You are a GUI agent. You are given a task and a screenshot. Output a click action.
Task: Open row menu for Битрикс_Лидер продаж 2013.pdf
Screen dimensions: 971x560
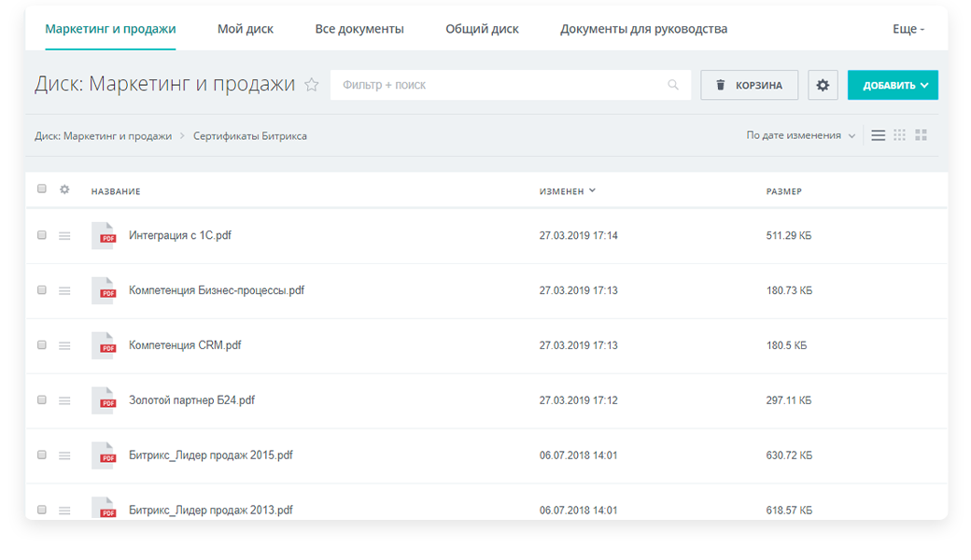[x=64, y=511]
